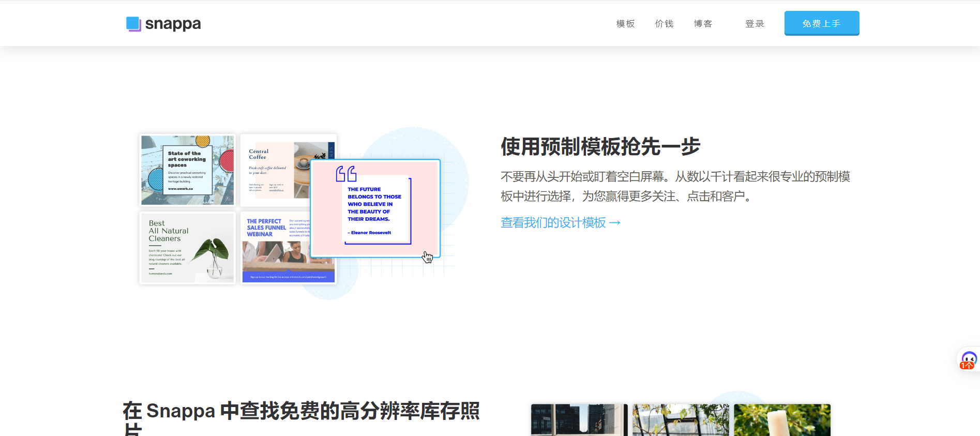Go to the 价钱 pricing page

(664, 24)
